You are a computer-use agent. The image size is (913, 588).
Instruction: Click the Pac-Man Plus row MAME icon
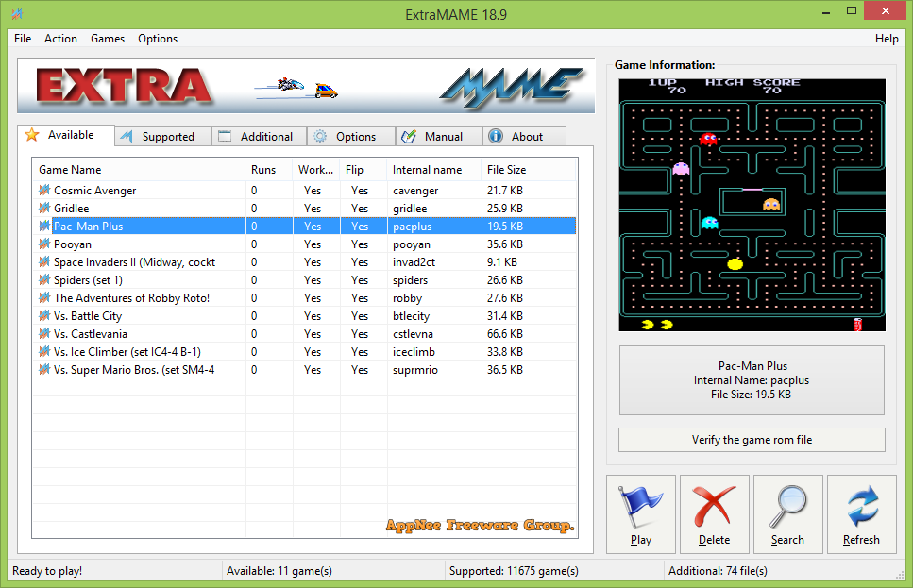pyautogui.click(x=44, y=226)
